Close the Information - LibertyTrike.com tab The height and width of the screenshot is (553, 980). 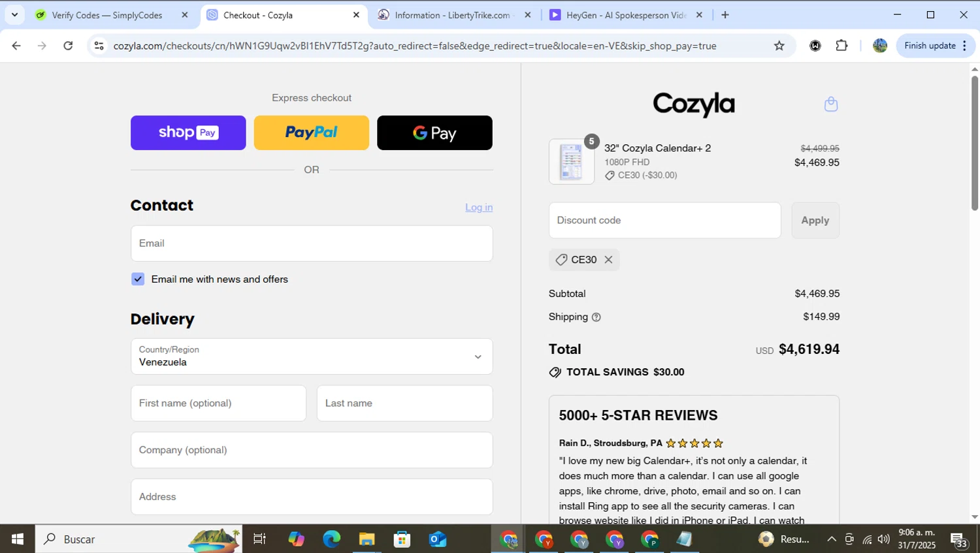click(528, 14)
